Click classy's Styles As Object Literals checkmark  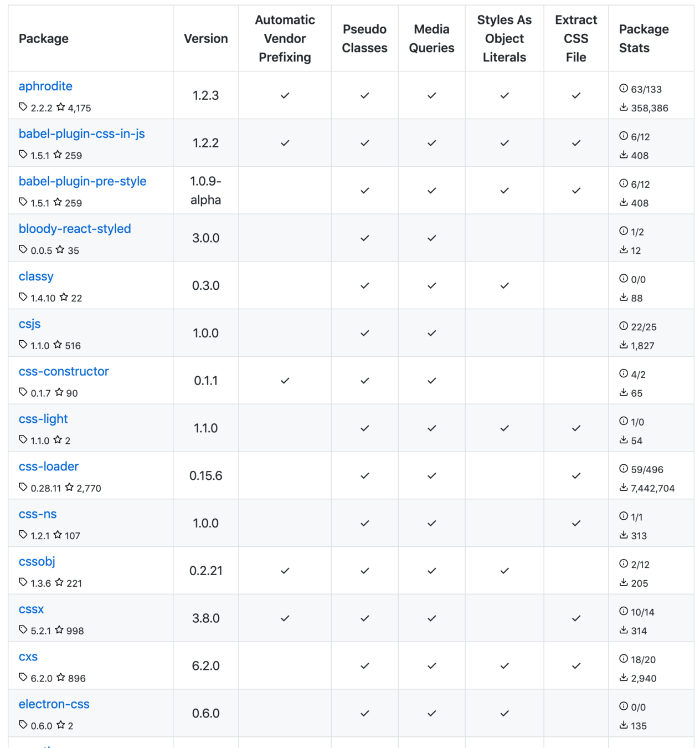click(505, 285)
